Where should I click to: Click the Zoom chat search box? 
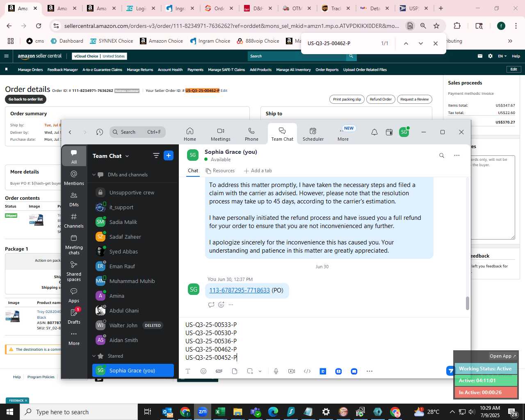pos(137,132)
